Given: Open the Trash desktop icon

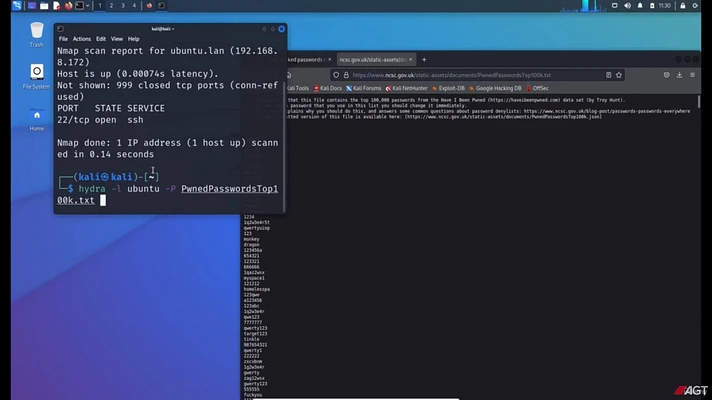Looking at the screenshot, I should coord(36,35).
